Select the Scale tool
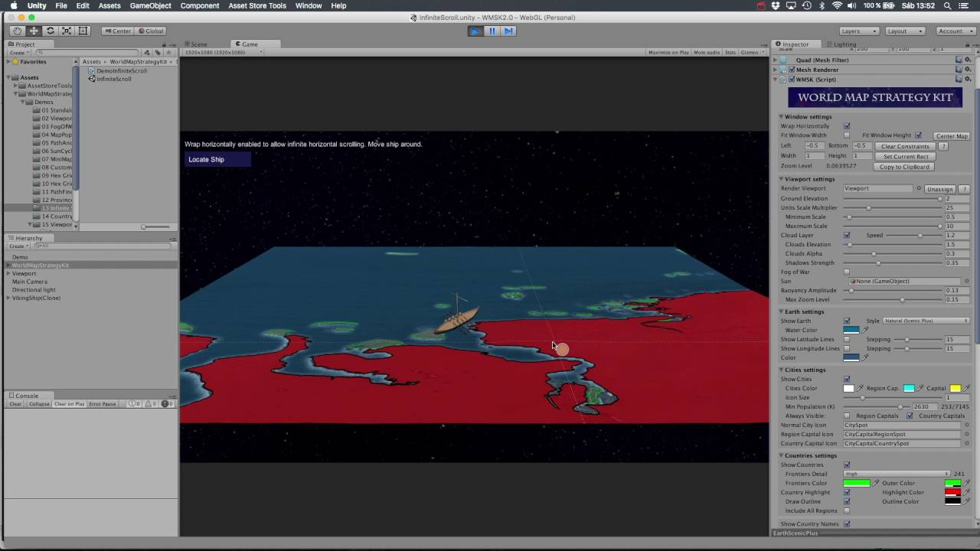 pyautogui.click(x=67, y=31)
